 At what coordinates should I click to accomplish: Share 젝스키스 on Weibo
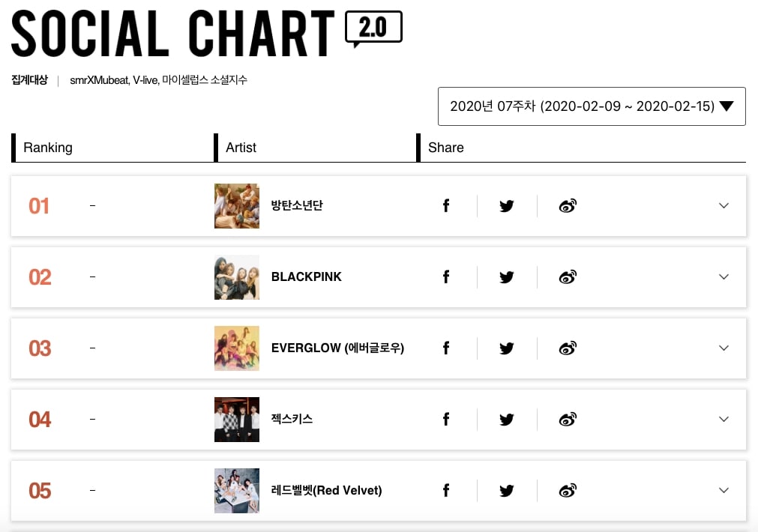pos(568,420)
